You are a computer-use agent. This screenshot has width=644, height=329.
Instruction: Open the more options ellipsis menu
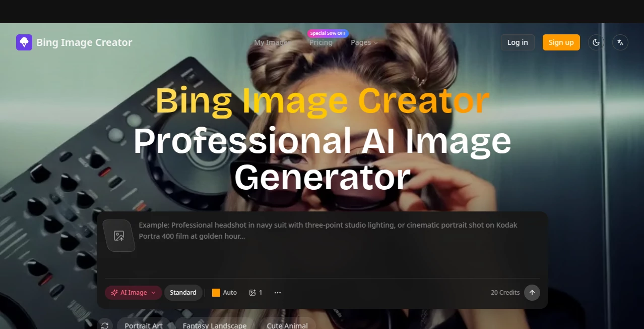click(278, 293)
